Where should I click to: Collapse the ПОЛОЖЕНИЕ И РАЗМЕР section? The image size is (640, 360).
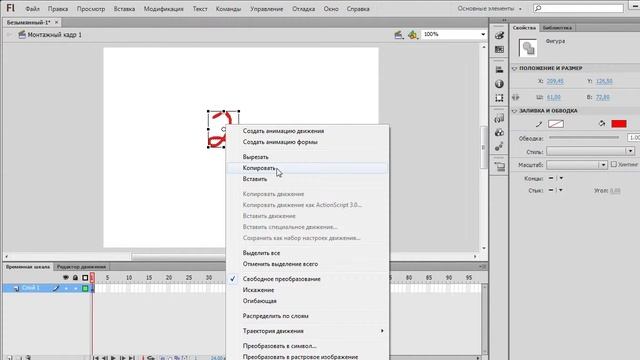[x=514, y=69]
